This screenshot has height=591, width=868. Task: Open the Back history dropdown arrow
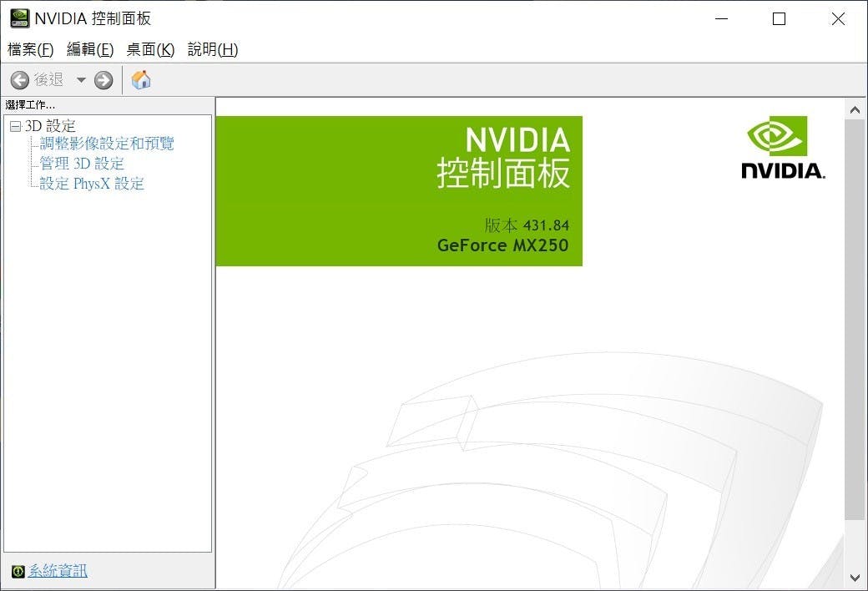click(x=81, y=80)
